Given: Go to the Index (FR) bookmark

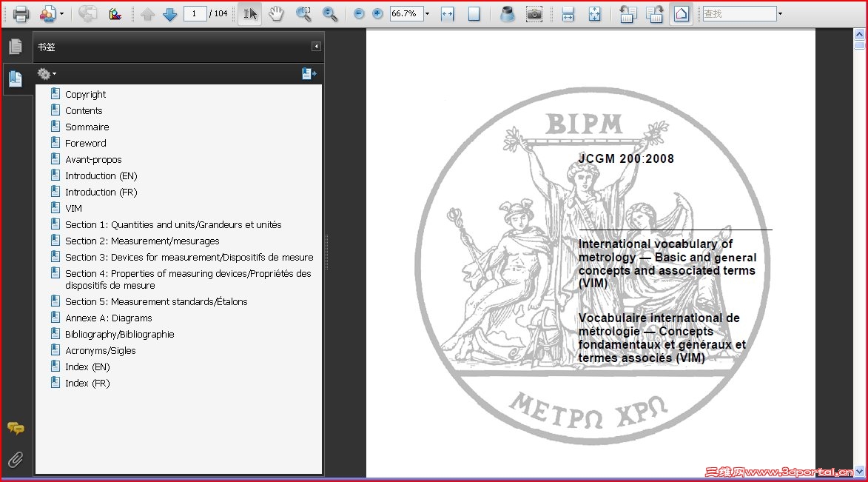Looking at the screenshot, I should pos(87,383).
